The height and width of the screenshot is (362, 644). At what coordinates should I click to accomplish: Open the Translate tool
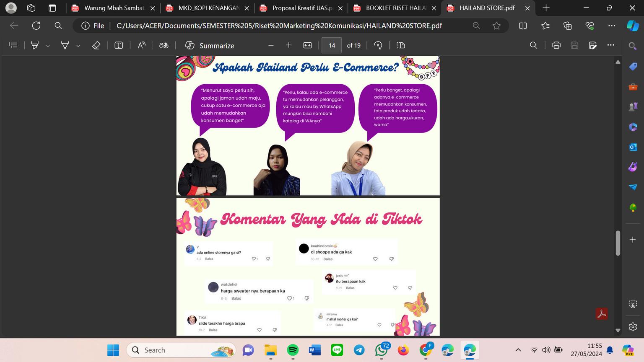tap(164, 45)
